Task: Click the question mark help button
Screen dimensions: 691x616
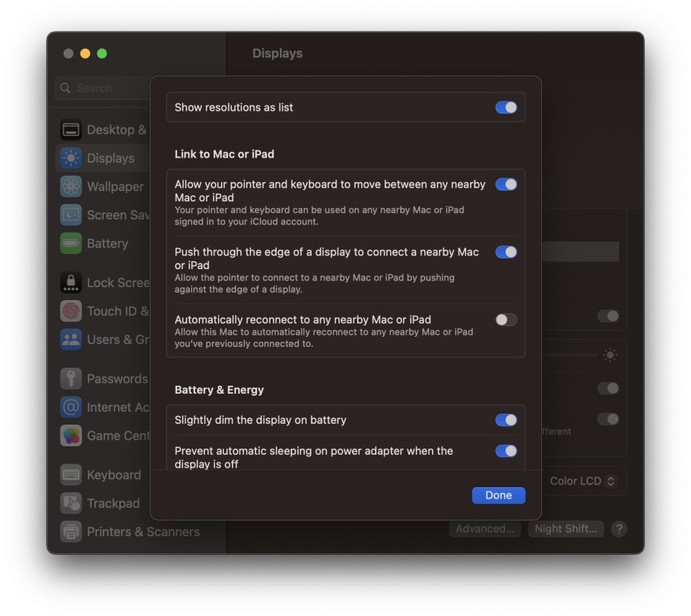Action: tap(619, 529)
